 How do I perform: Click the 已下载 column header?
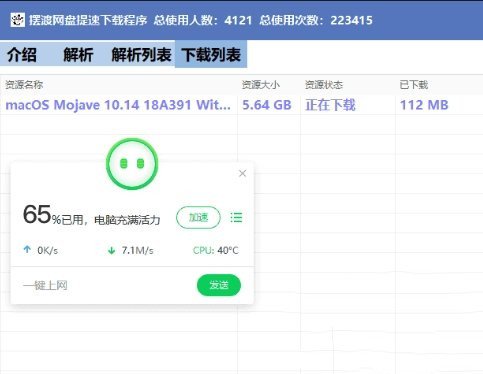tap(414, 85)
